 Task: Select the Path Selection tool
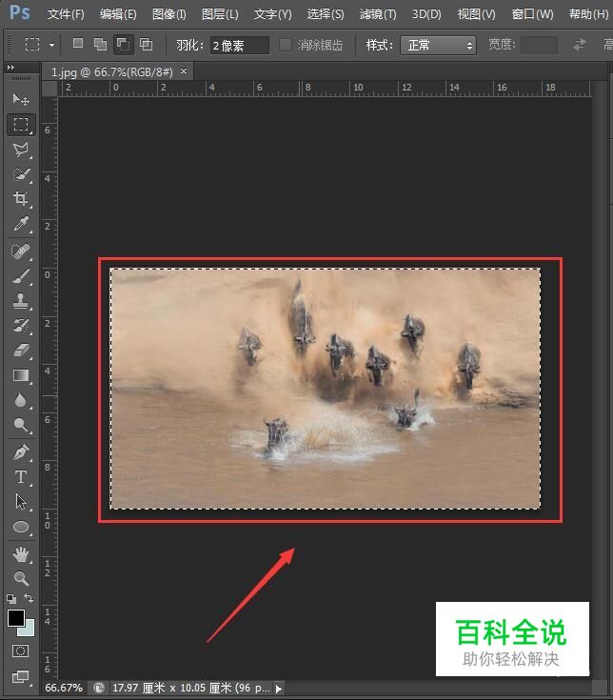[21, 502]
